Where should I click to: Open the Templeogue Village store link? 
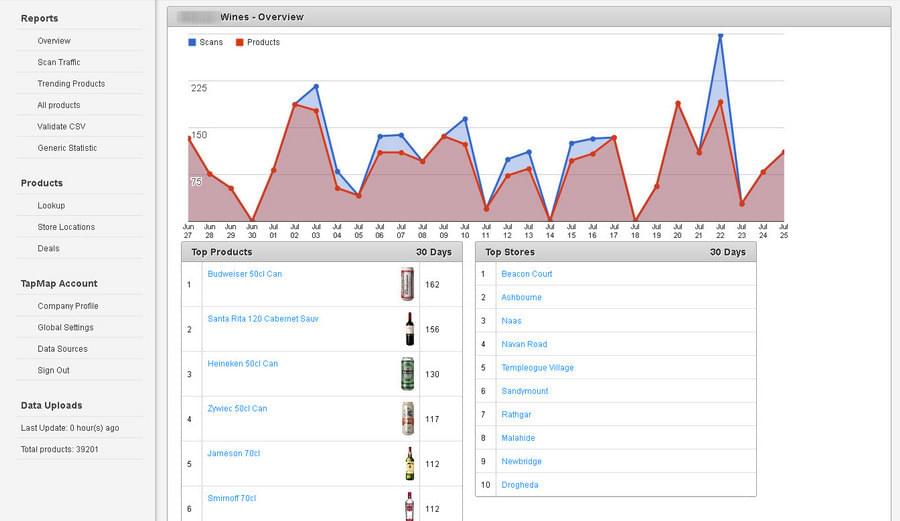click(537, 368)
